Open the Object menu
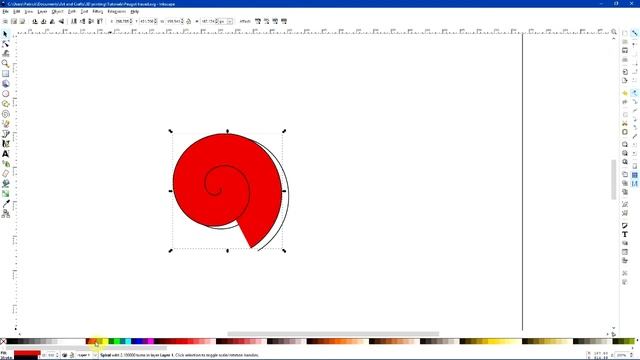Screen dimensions: 640x360 pyautogui.click(x=57, y=12)
